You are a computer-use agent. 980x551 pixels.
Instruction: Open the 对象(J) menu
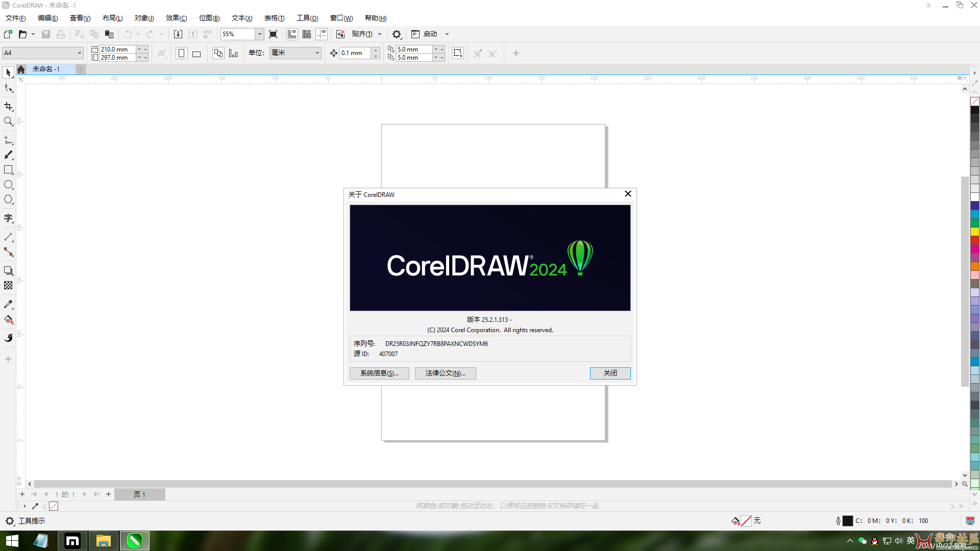pyautogui.click(x=144, y=18)
